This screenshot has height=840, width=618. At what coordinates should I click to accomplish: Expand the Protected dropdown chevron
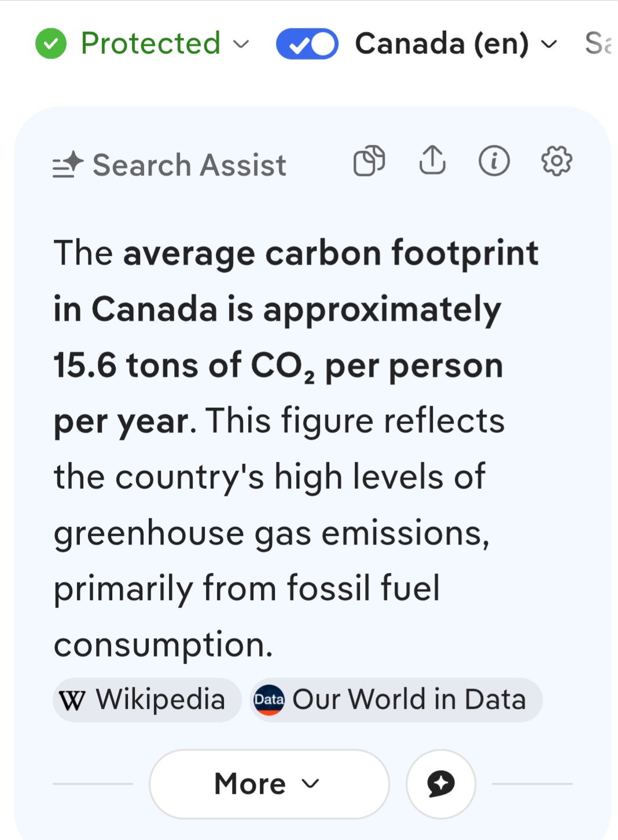[241, 44]
